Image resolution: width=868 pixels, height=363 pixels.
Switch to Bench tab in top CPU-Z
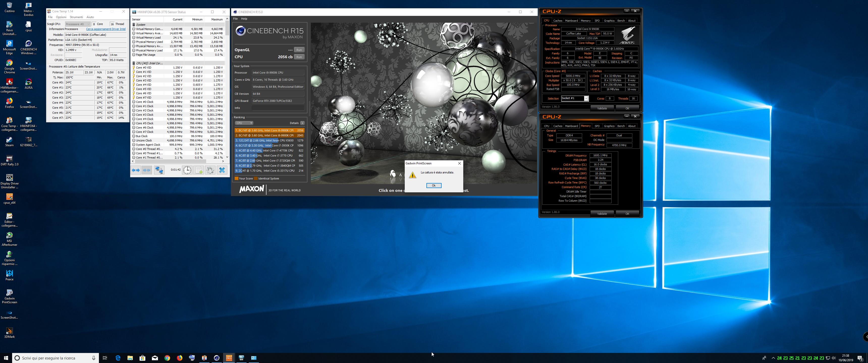pos(621,20)
